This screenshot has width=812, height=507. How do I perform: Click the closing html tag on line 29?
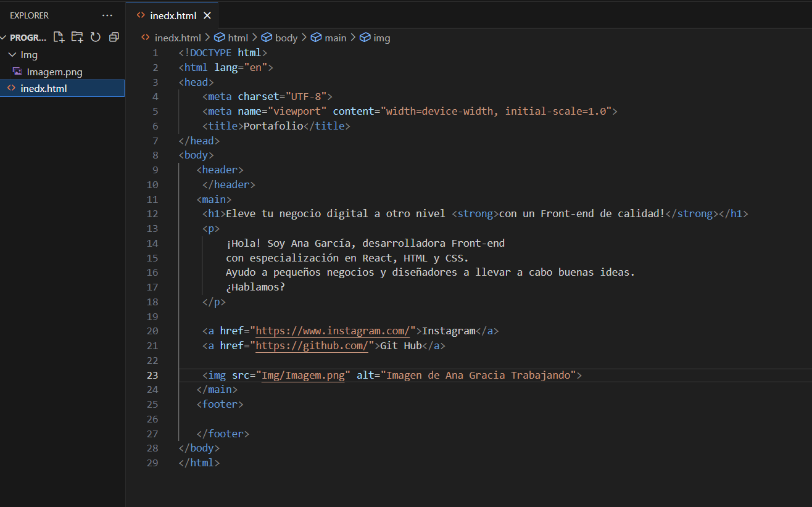point(199,463)
